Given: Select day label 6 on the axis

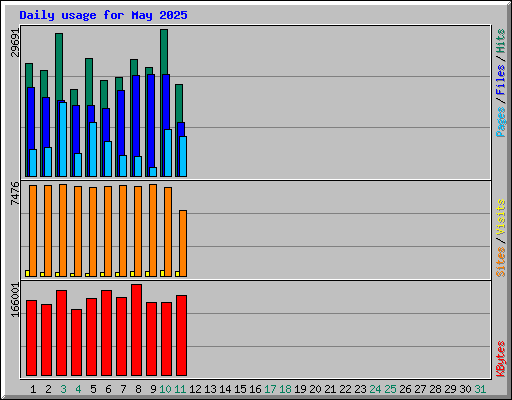Looking at the screenshot, I should pyautogui.click(x=108, y=389).
